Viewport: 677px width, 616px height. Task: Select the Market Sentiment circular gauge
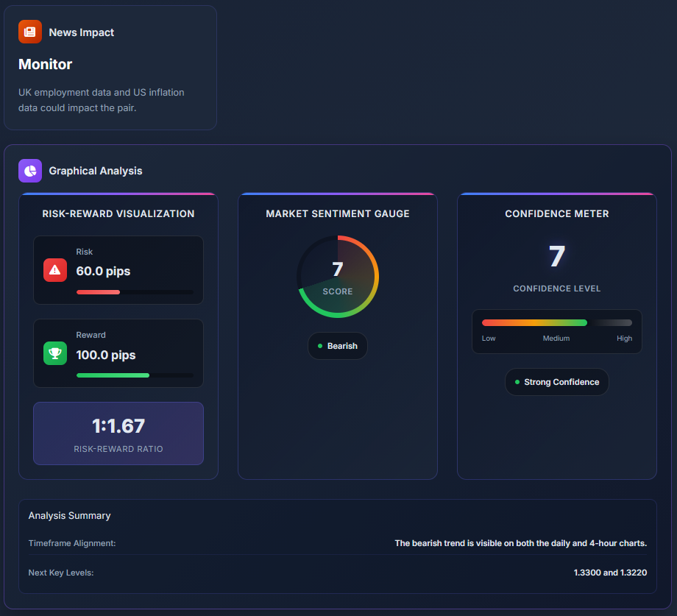(338, 276)
